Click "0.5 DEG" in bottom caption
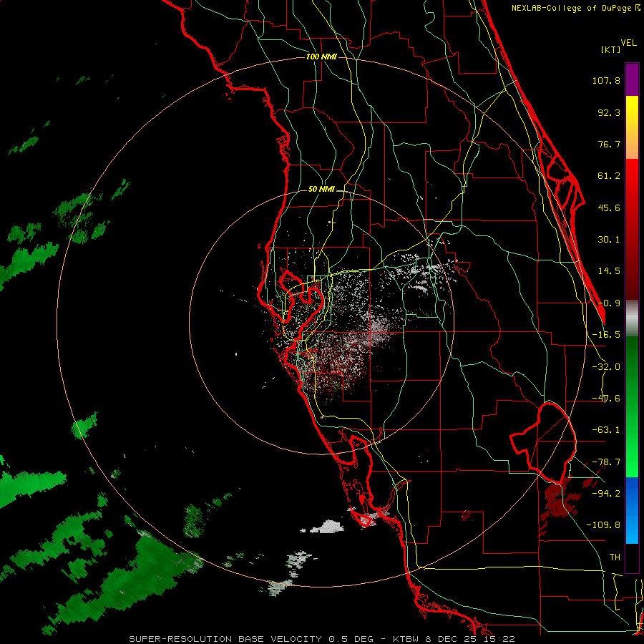This screenshot has width=644, height=644. (351, 639)
